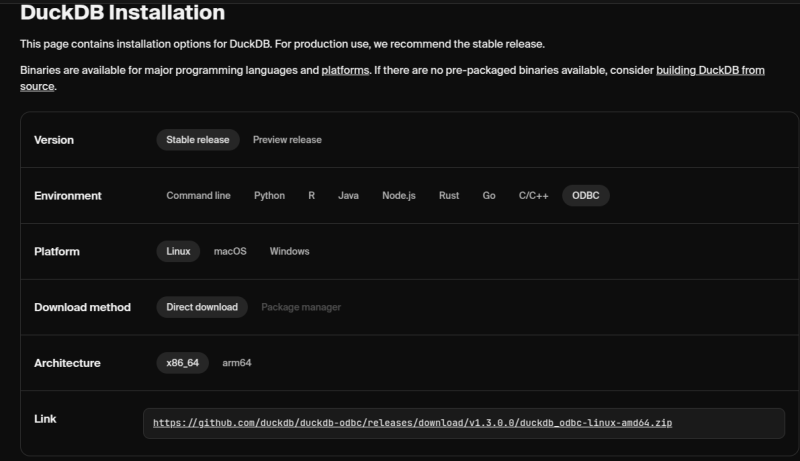Image resolution: width=800 pixels, height=461 pixels.
Task: Select the Rust environment
Action: tap(449, 196)
